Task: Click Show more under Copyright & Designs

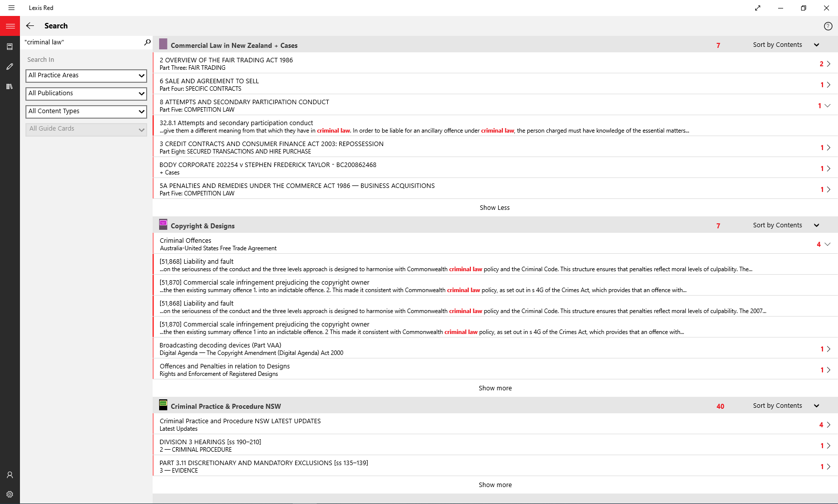Action: 495,388
